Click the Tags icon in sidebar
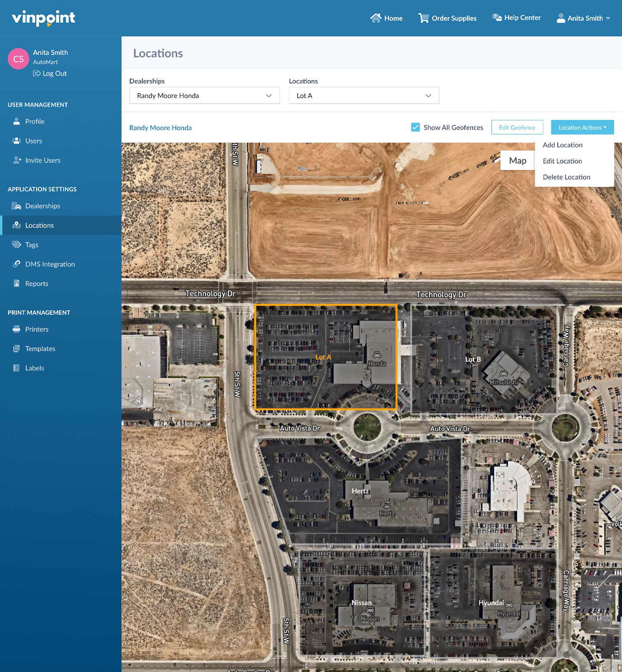This screenshot has width=622, height=672. [16, 244]
